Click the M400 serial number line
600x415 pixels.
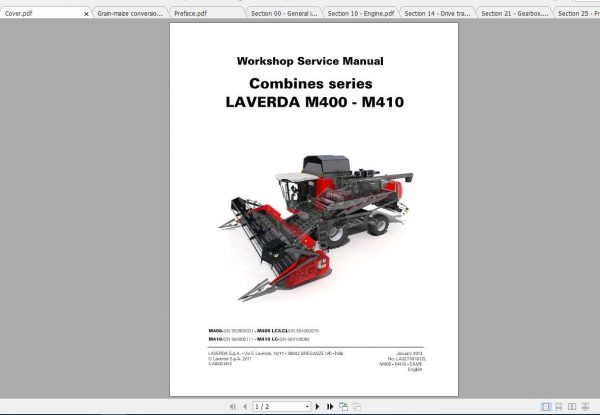click(263, 330)
